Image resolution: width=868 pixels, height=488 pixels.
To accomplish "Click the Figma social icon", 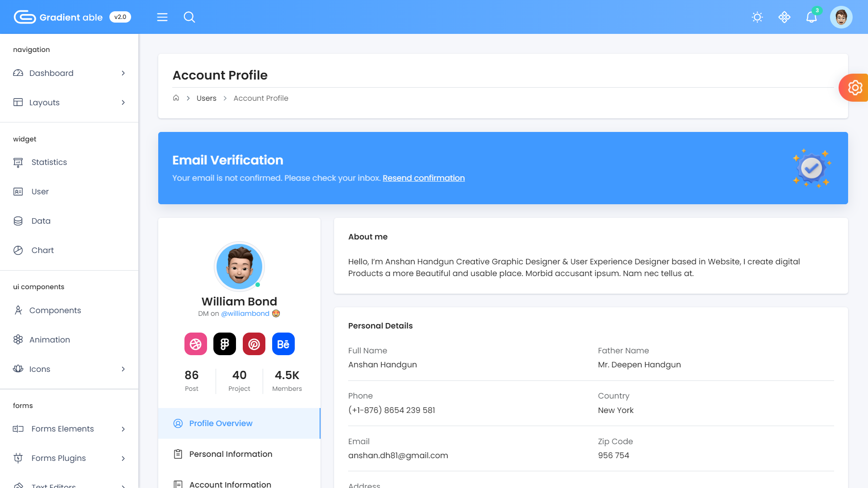I will coord(225,344).
